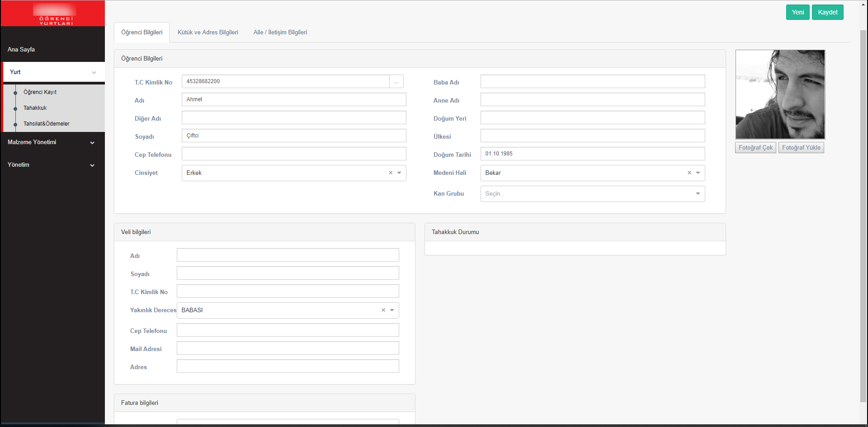This screenshot has width=868, height=427.
Task: Click the student photo thumbnail
Action: click(780, 94)
